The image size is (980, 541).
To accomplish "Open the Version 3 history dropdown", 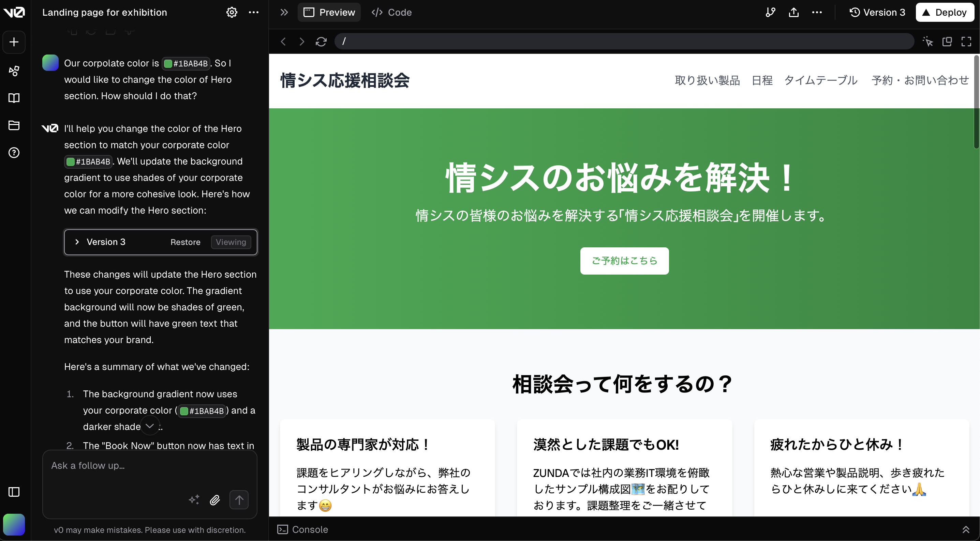I will (877, 13).
